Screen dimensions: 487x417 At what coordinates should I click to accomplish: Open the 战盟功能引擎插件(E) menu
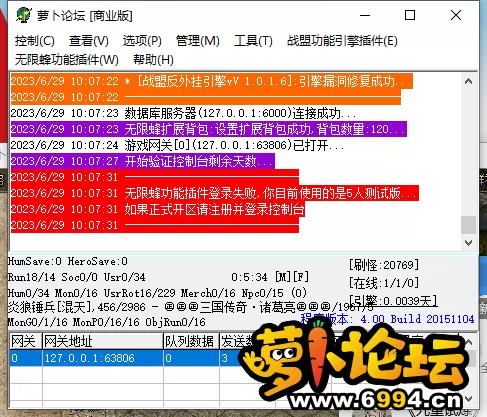342,41
